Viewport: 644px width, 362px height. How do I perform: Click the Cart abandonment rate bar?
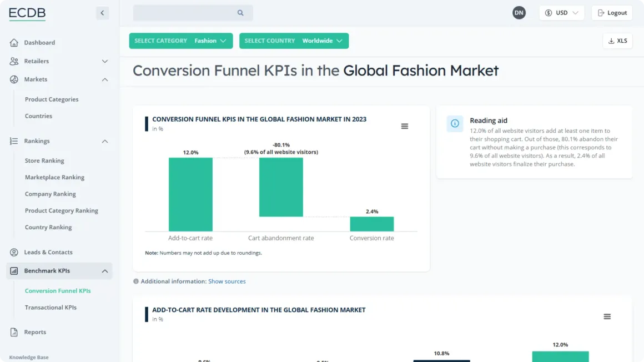click(x=281, y=187)
